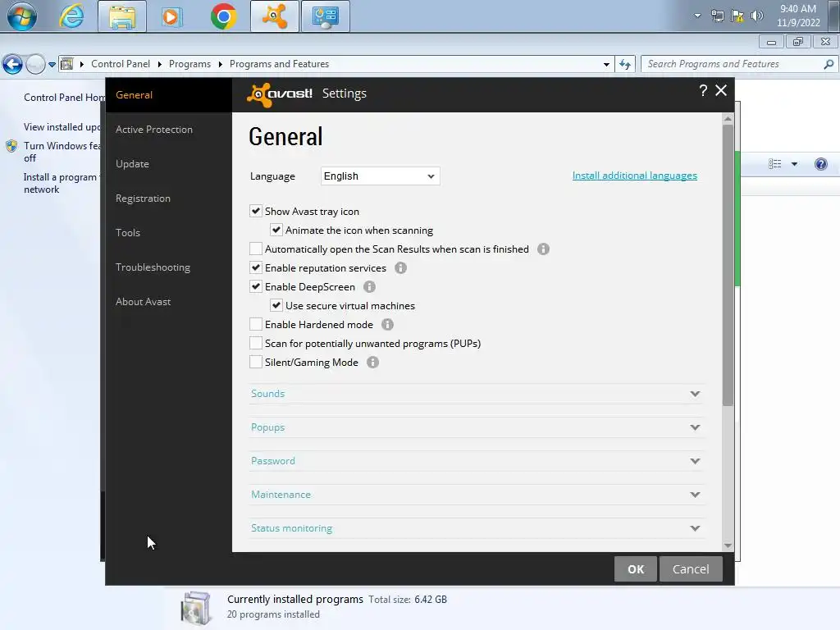The image size is (840, 630).
Task: Open the Windows Start orb
Action: [21, 16]
